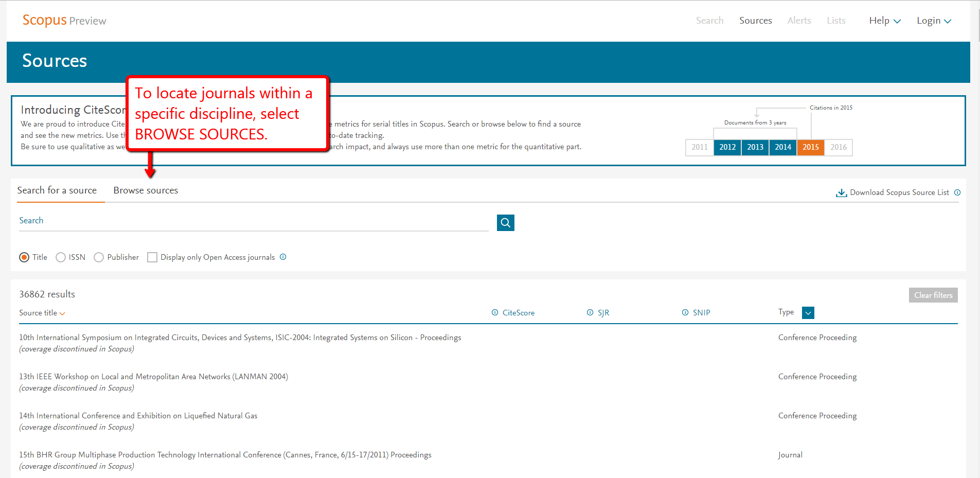Open 10th International Symposium on Integrated Circuits source
The image size is (980, 478).
(x=240, y=338)
